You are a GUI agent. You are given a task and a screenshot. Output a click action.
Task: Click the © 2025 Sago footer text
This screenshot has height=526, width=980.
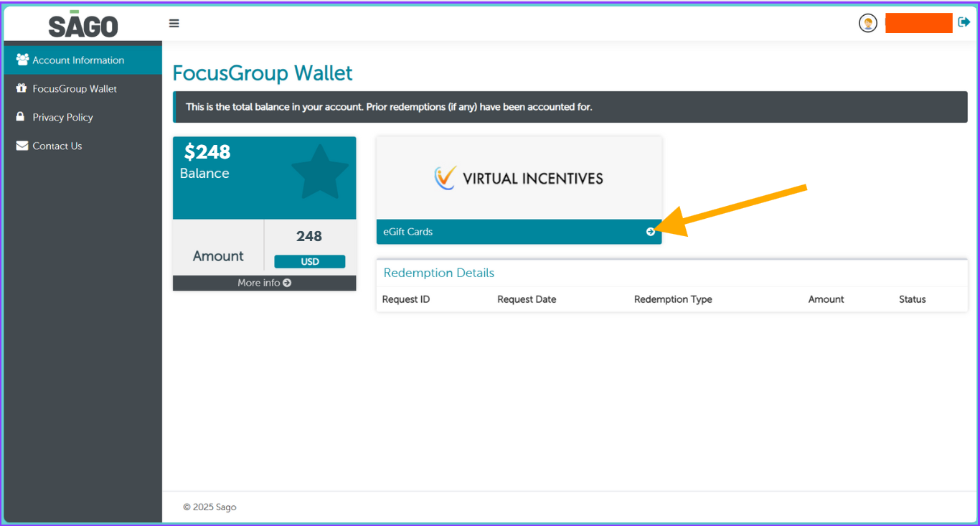(209, 507)
